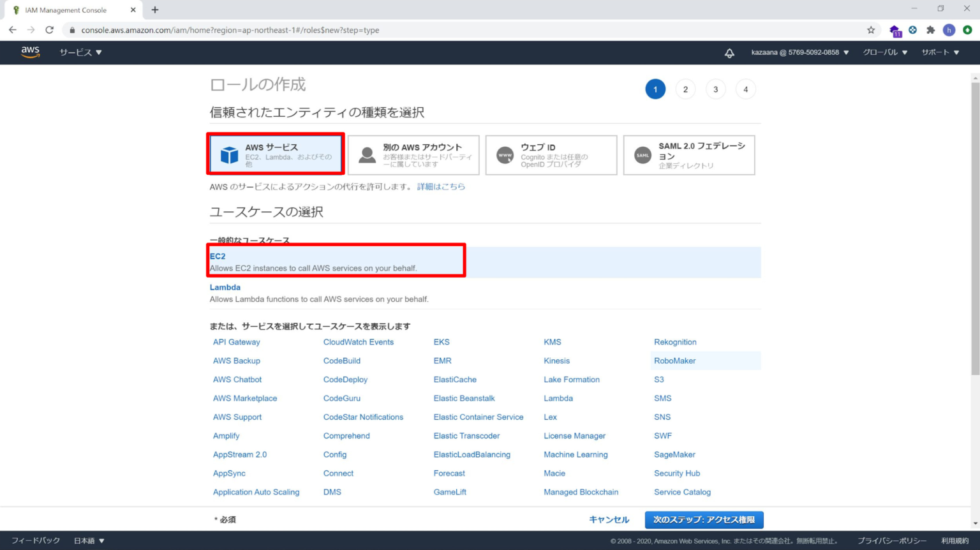Click the AWS logo to go home
This screenshot has width=980, height=550.
click(x=30, y=52)
